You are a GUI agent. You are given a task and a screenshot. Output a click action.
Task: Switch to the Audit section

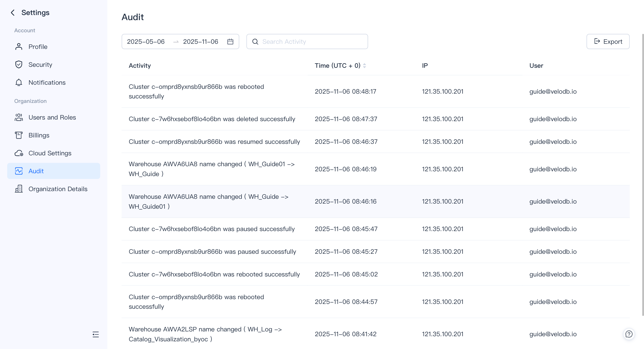coord(36,171)
